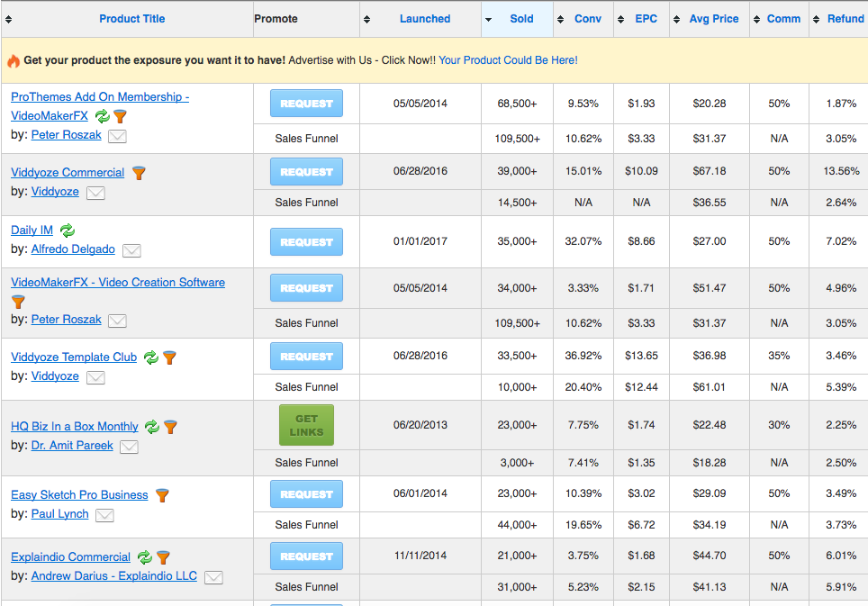Sort table by EPC column

646,19
